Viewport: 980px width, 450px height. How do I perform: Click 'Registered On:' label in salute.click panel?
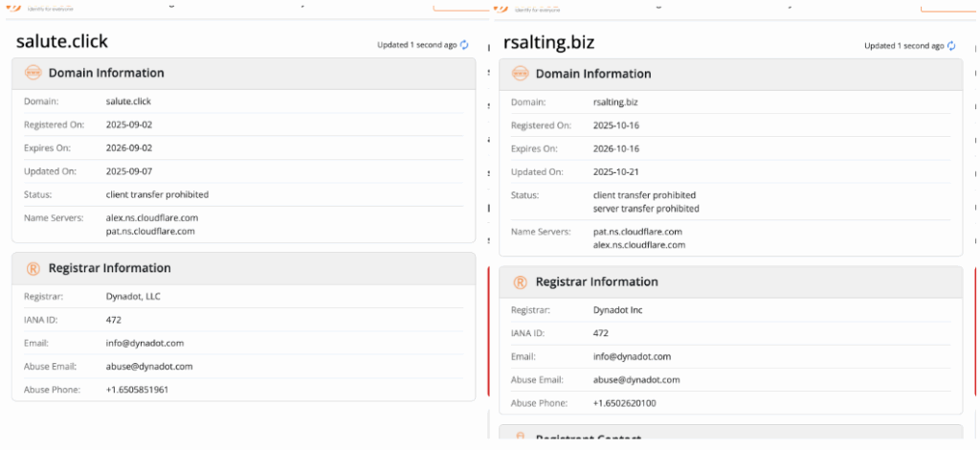(54, 124)
